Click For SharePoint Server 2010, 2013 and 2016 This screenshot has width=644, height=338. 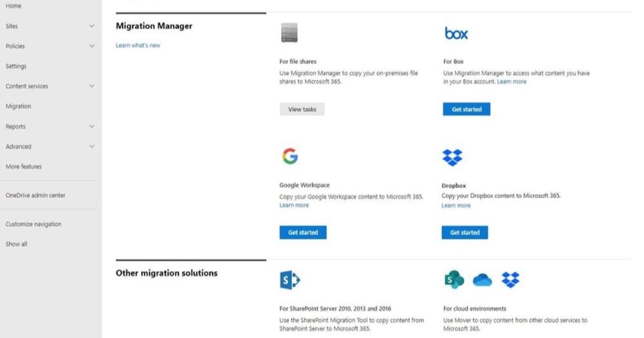(x=335, y=308)
